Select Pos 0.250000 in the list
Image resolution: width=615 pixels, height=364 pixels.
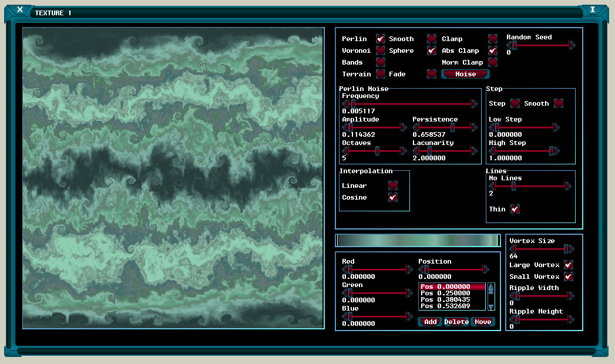(x=452, y=293)
